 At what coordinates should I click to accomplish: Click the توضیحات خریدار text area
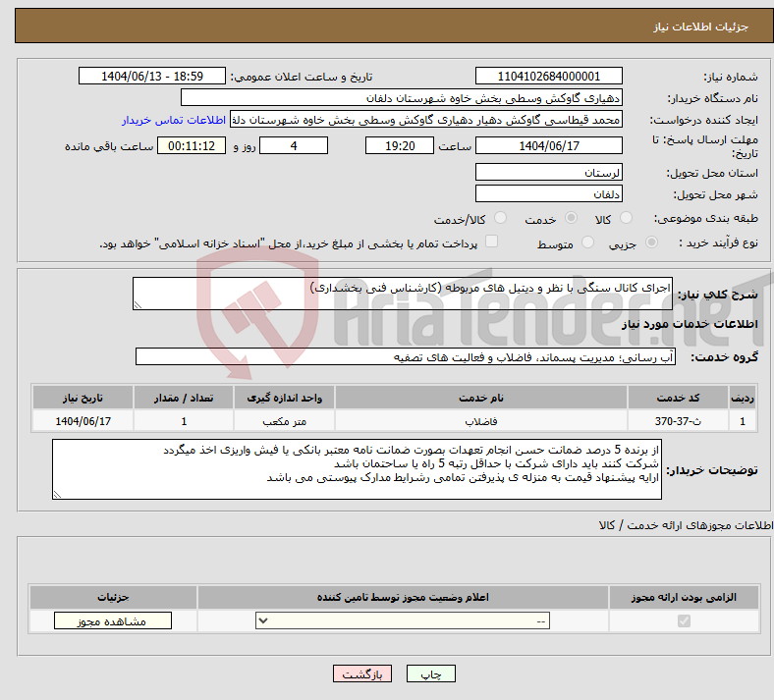(357, 469)
